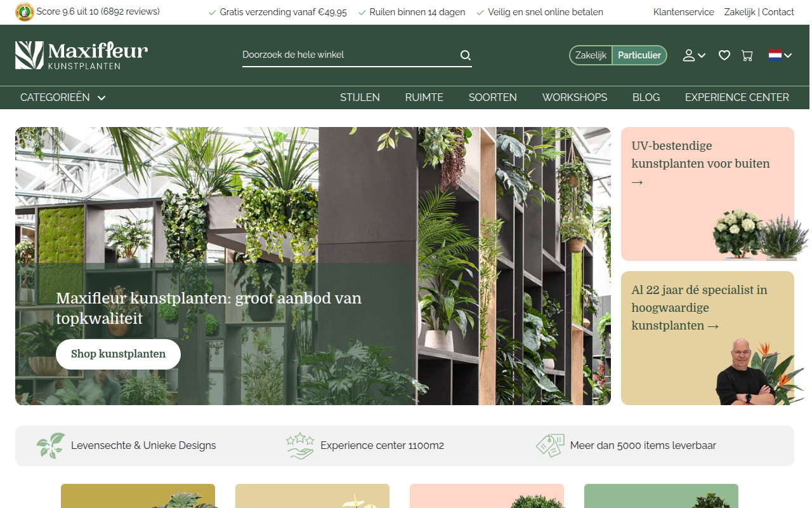
Task: Click the Dutch flag language icon
Action: tap(775, 55)
